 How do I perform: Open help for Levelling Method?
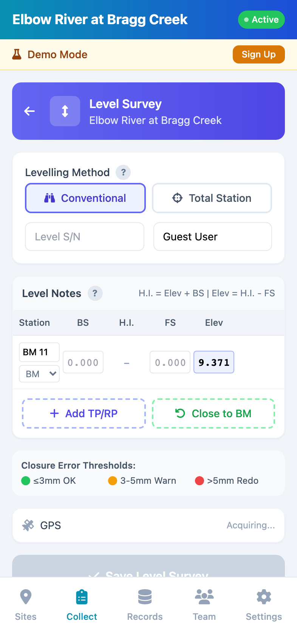click(x=123, y=172)
